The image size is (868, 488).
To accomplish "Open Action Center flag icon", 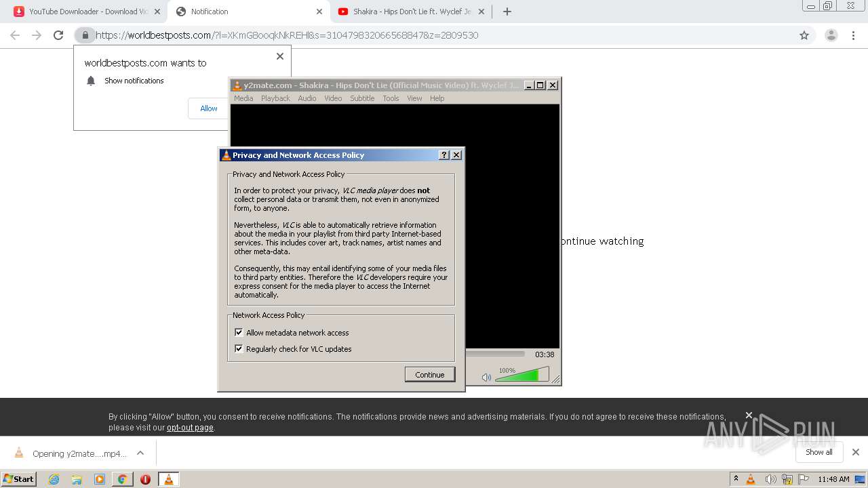I will tap(803, 479).
